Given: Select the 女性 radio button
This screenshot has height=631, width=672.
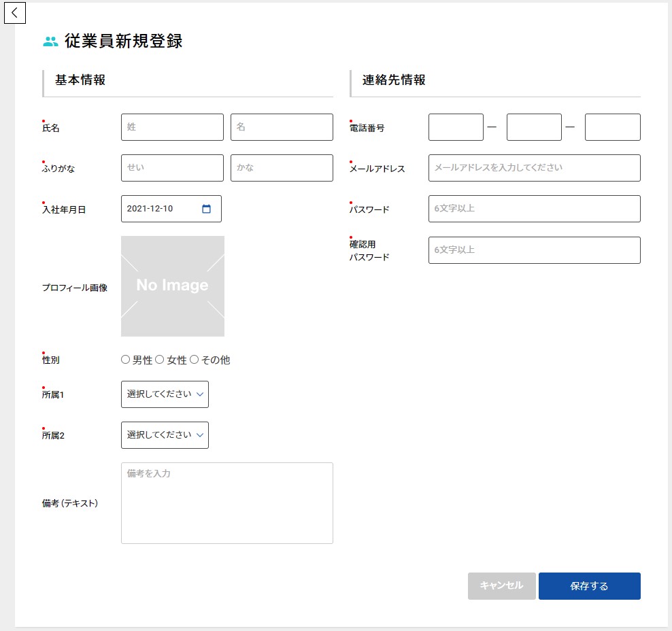Looking at the screenshot, I should point(160,360).
